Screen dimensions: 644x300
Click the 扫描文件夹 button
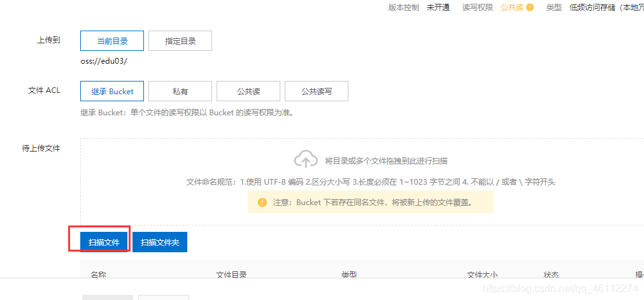pos(160,243)
